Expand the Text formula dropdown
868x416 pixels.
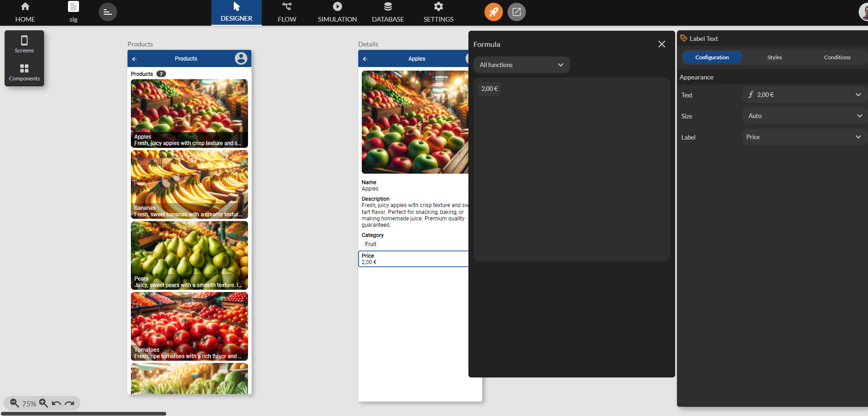804,95
